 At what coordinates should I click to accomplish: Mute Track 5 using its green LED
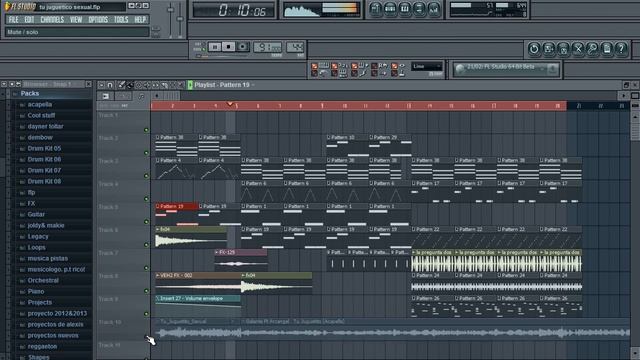tap(146, 222)
